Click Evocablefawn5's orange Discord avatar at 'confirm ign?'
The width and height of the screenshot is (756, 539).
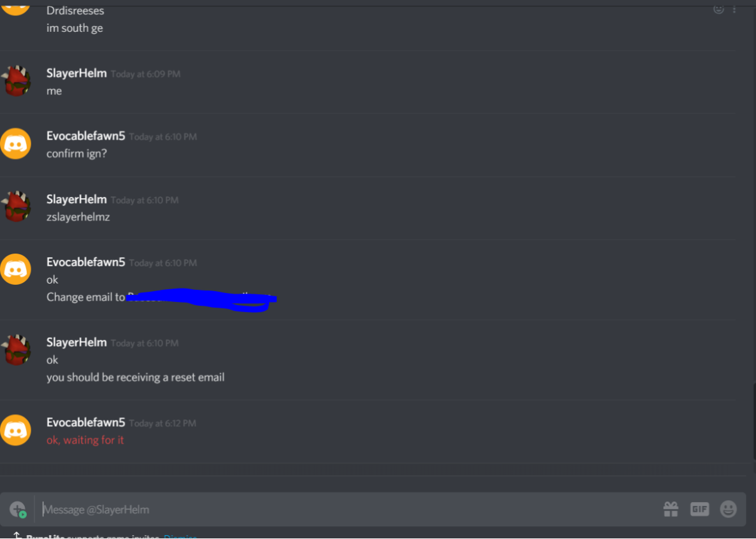[x=16, y=143]
